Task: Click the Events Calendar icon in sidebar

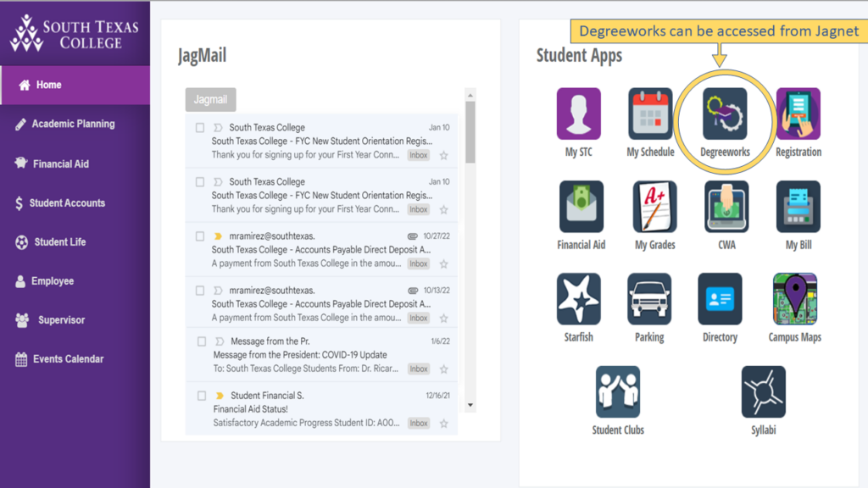Action: [21, 359]
